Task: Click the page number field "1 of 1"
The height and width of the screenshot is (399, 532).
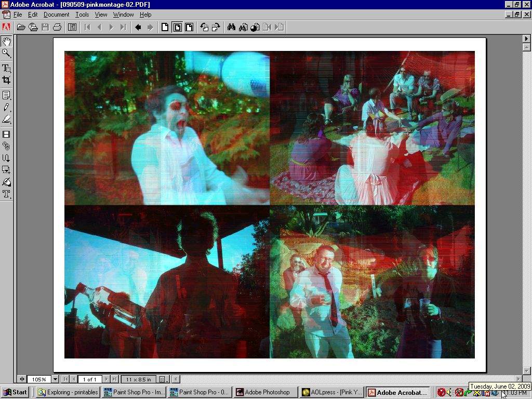Action: (x=89, y=379)
